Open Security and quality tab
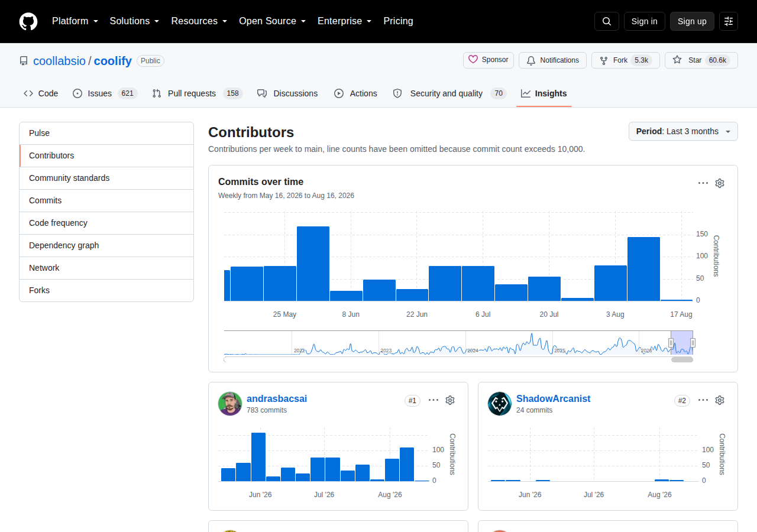 click(x=449, y=93)
